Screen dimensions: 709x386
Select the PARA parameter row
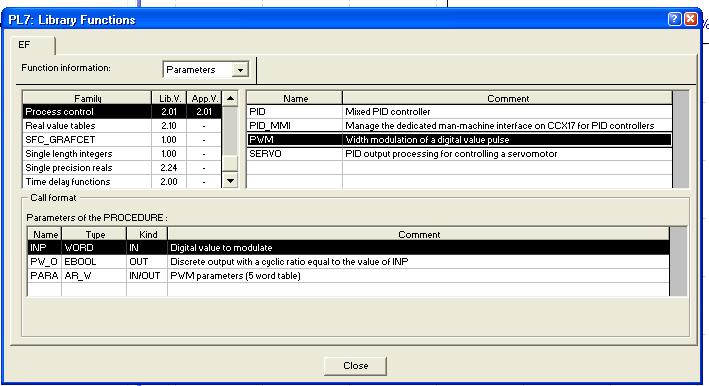[x=348, y=276]
